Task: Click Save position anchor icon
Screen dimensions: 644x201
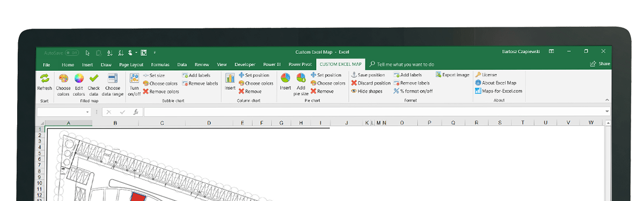Action: click(354, 75)
